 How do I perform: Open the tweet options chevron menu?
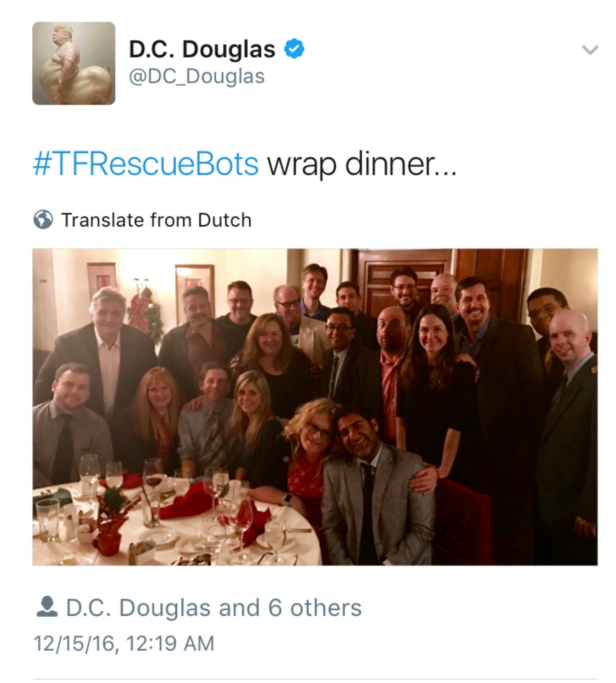tap(590, 49)
